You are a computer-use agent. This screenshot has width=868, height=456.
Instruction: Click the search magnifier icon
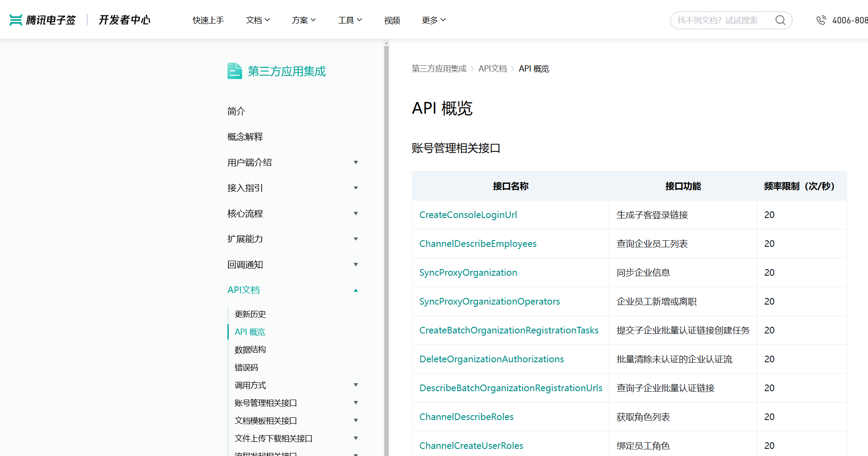780,20
